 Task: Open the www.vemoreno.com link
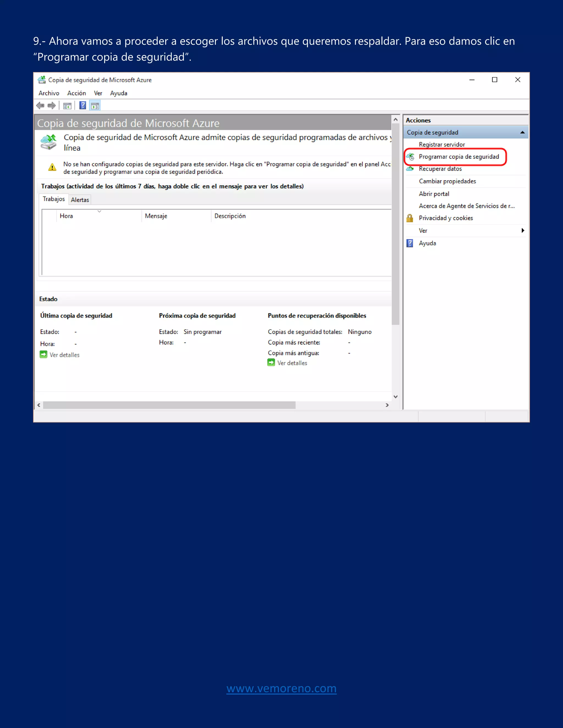[281, 688]
